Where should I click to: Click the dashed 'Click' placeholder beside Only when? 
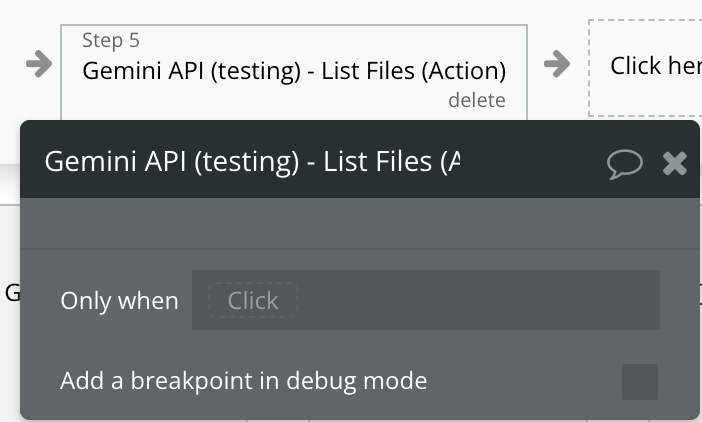[252, 300]
